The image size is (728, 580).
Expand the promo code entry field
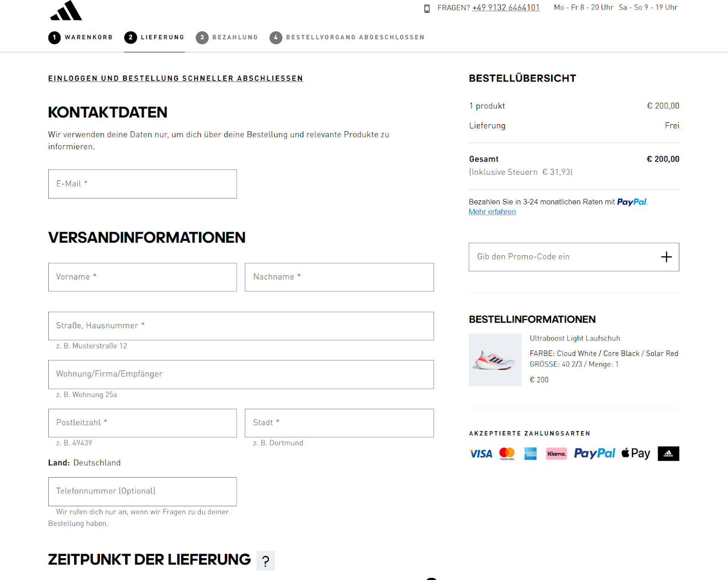coord(564,257)
